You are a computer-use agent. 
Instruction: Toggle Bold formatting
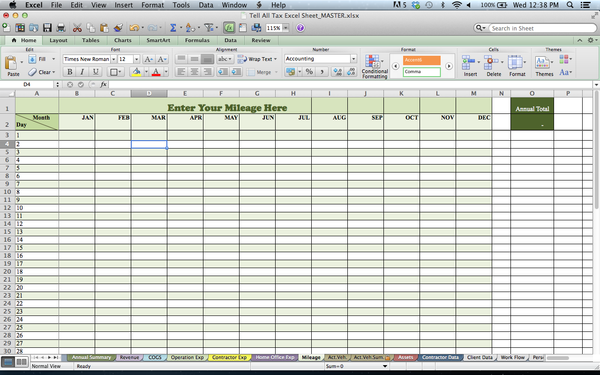tap(70, 72)
